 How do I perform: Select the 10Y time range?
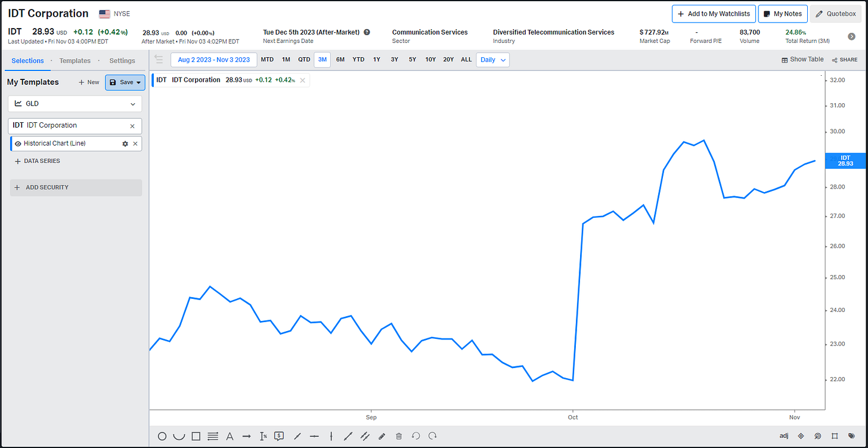click(x=430, y=60)
